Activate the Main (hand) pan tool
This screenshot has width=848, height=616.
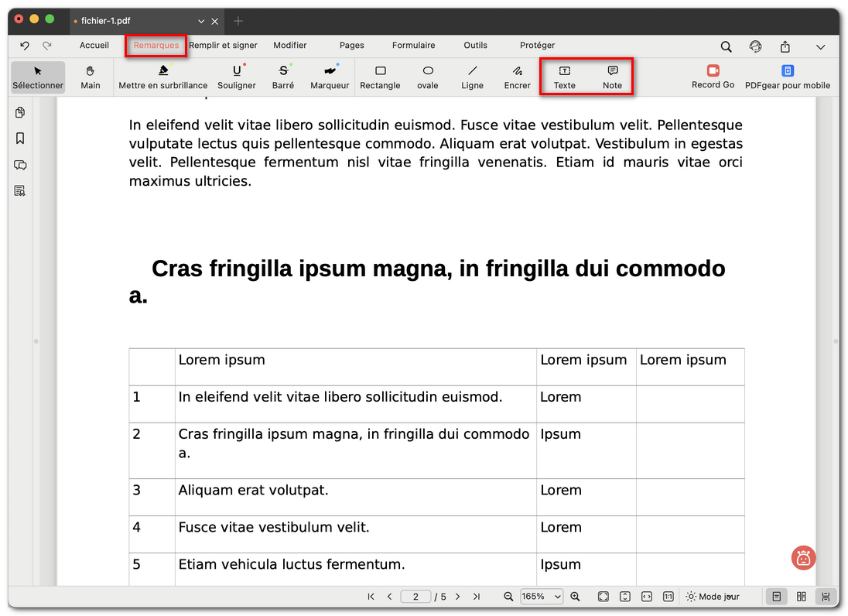91,77
